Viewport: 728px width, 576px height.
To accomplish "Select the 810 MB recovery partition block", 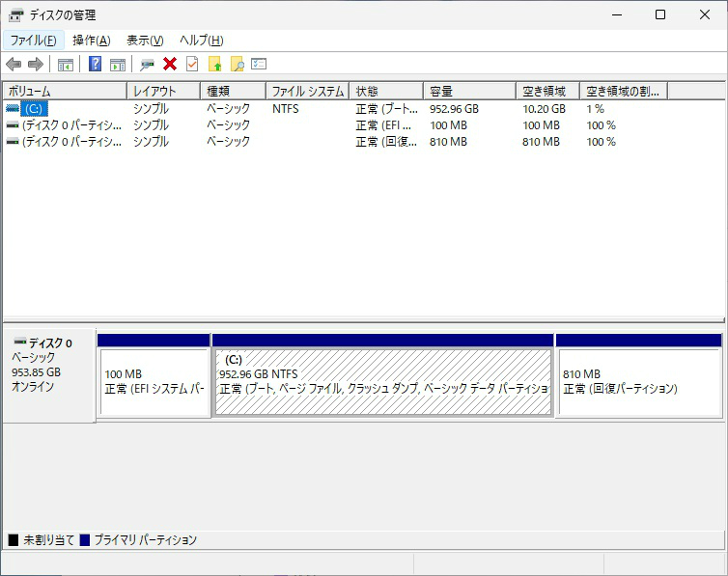I will click(637, 381).
